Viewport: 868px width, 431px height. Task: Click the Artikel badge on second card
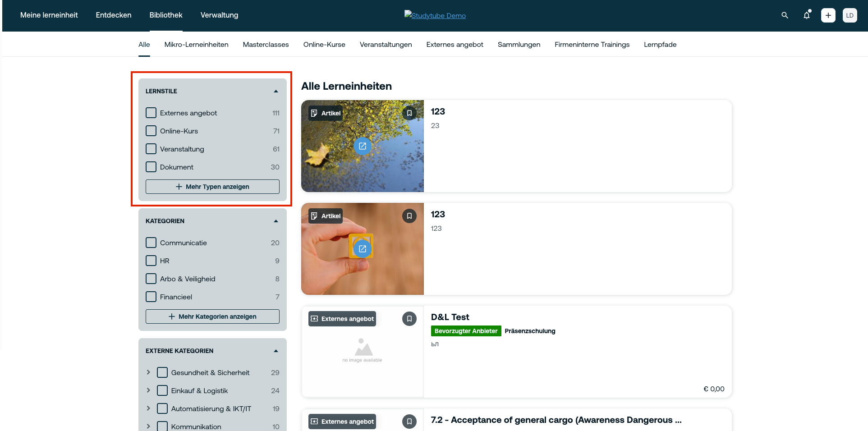click(326, 216)
